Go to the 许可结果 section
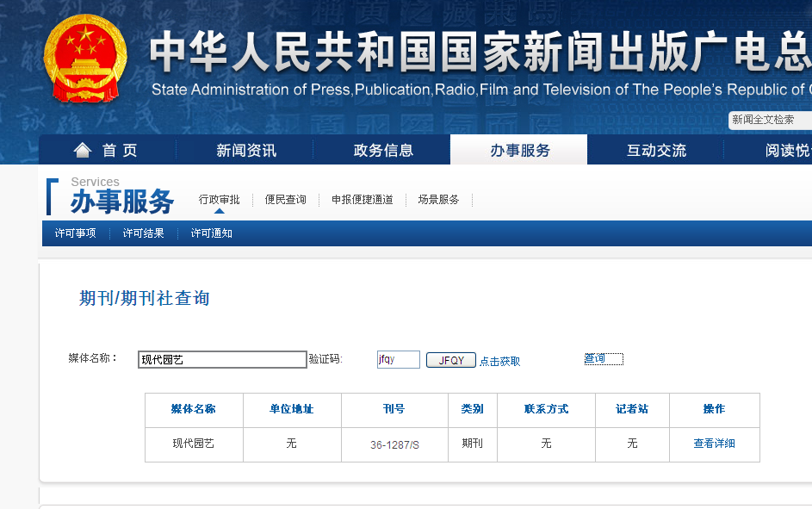The width and height of the screenshot is (812, 509). [144, 233]
